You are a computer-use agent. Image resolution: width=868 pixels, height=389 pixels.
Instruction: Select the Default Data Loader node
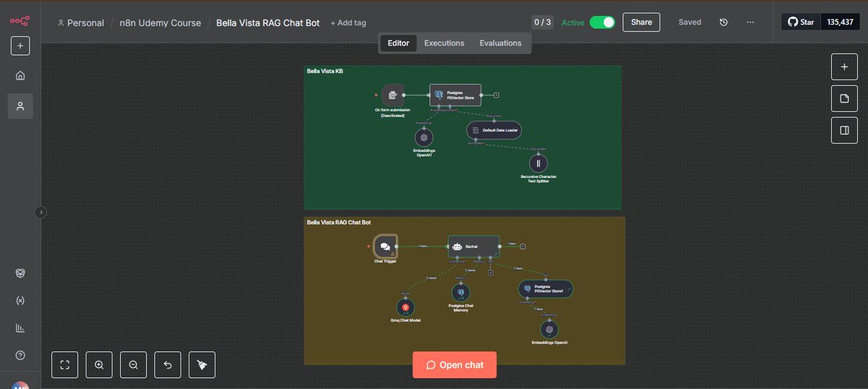point(494,130)
